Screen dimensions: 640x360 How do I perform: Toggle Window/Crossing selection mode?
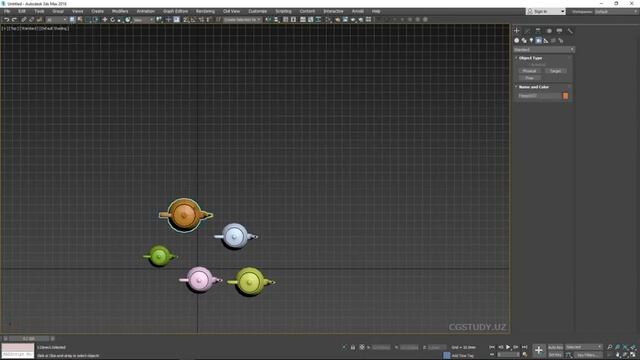(96, 20)
